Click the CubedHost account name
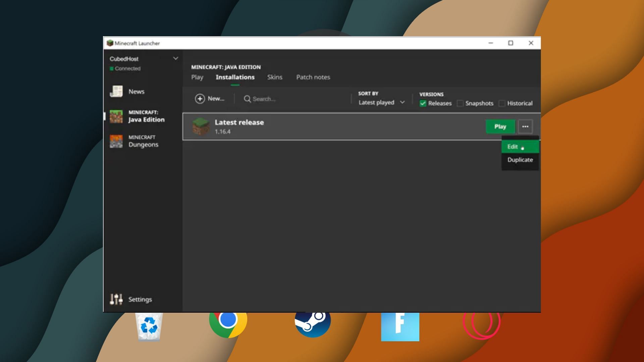Screen dimensions: 644x362 [x=124, y=59]
